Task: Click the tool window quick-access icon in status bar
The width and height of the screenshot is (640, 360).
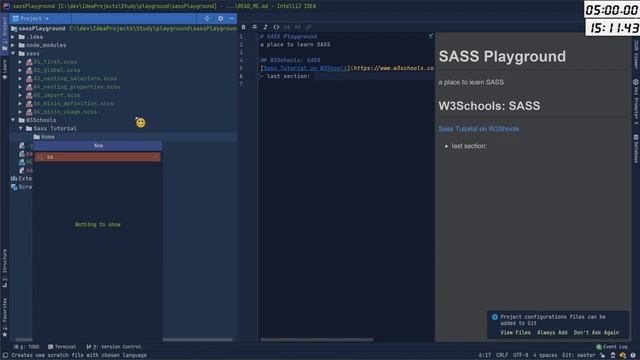Action: [x=5, y=356]
